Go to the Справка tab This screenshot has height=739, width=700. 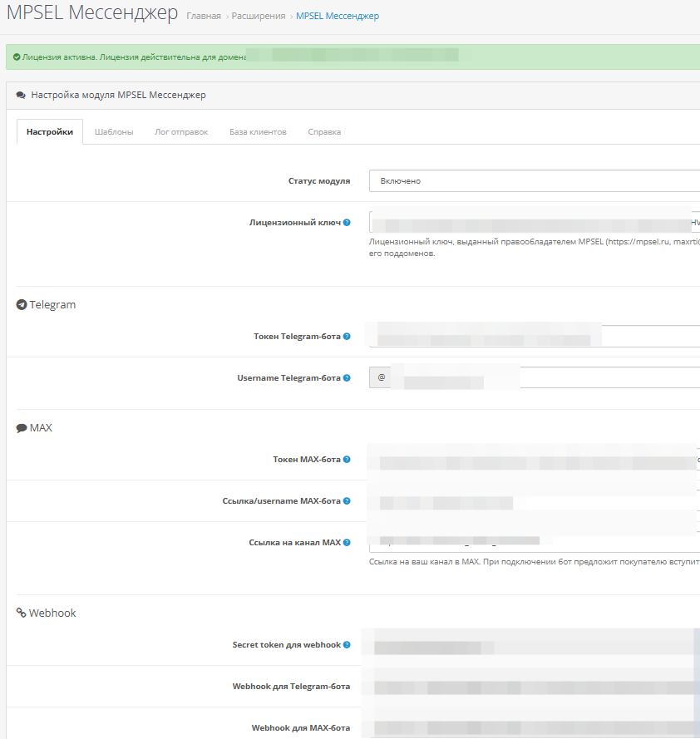pos(324,132)
